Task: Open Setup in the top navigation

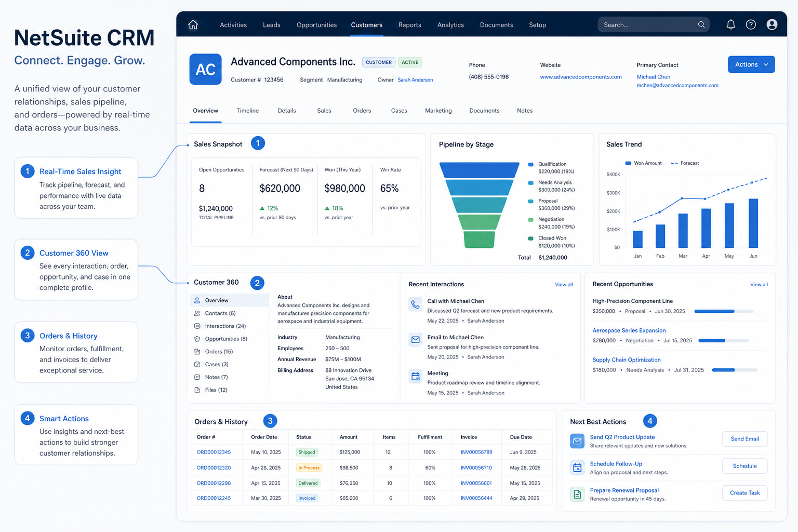Action: [x=538, y=25]
